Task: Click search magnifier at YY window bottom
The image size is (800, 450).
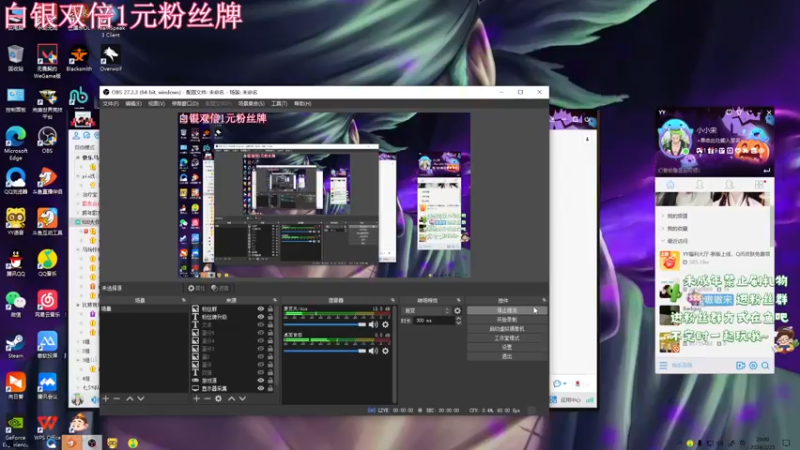Action: (x=765, y=365)
